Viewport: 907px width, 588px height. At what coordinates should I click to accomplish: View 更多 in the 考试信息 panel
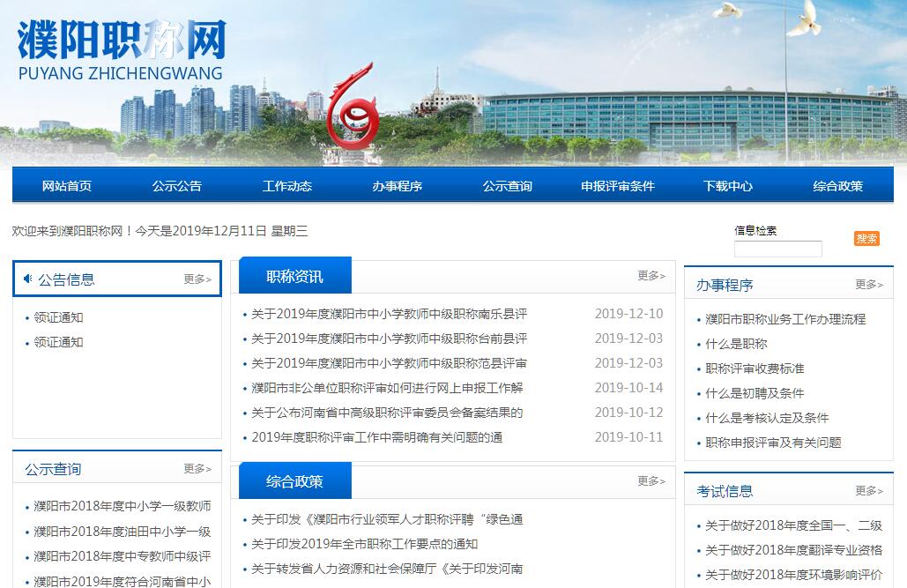(868, 491)
